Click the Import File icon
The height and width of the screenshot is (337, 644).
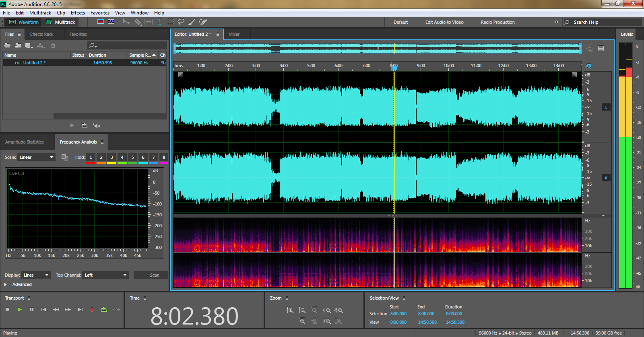coord(18,45)
